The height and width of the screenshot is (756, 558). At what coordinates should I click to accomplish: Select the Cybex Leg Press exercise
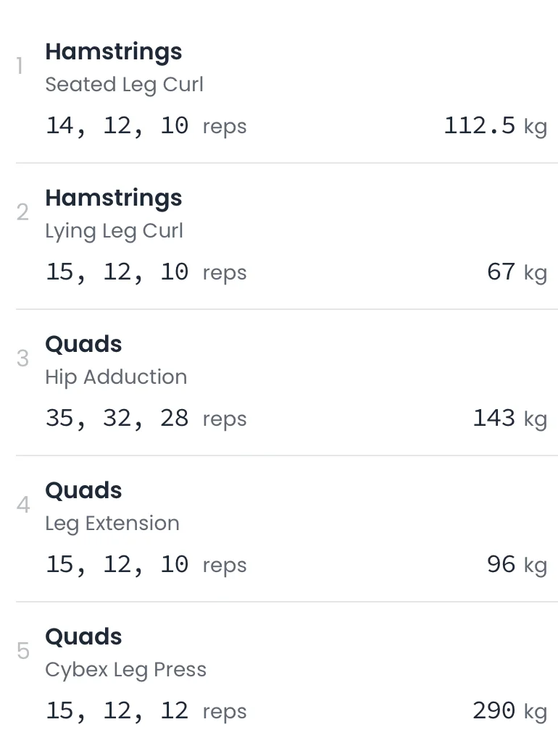pyautogui.click(x=125, y=670)
